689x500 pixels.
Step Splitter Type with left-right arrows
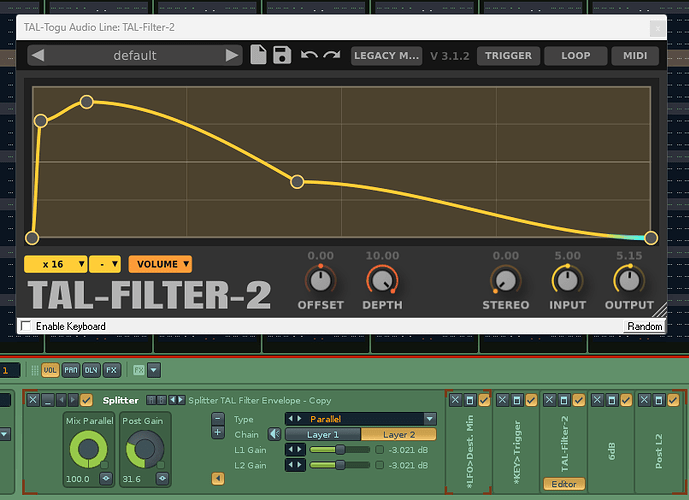295,419
